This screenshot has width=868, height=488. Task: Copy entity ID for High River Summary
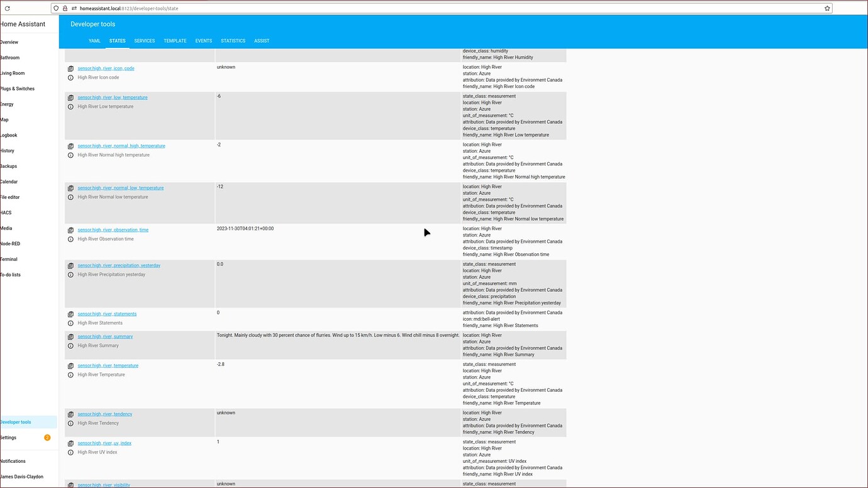pyautogui.click(x=70, y=336)
